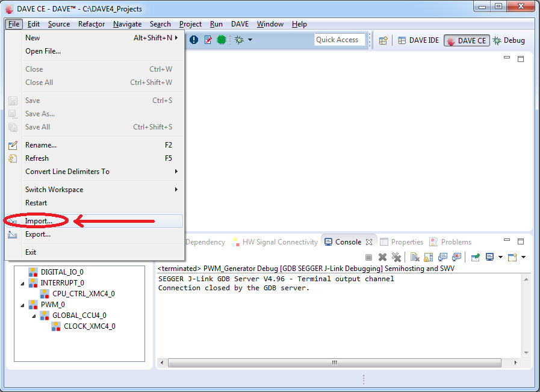The image size is (540, 392).
Task: Select DIGITAL_IO_0 in the tree
Action: [62, 272]
